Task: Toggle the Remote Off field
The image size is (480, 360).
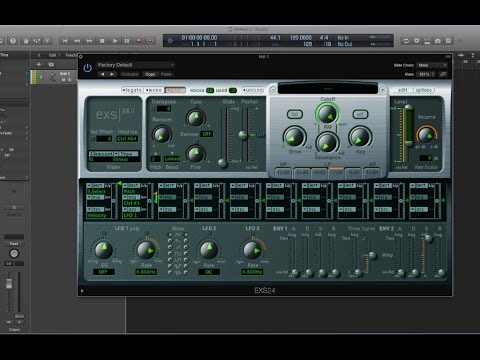Action: click(206, 134)
